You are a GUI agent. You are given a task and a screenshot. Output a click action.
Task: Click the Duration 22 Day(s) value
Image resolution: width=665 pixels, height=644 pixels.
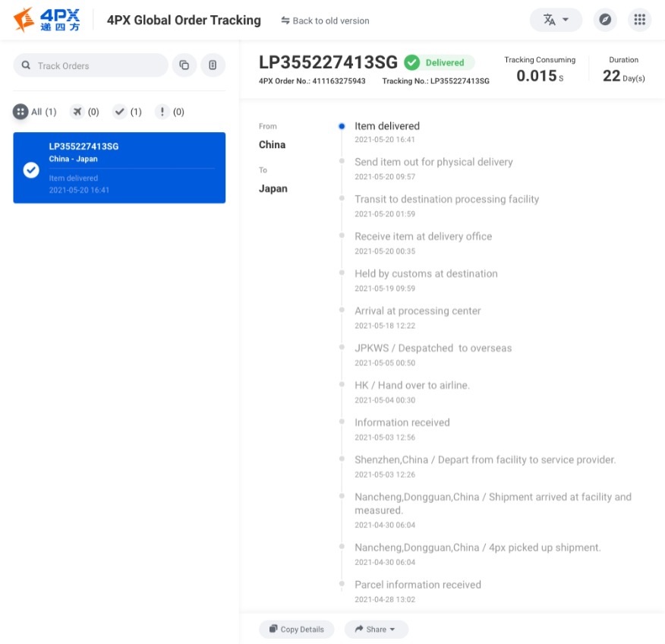pyautogui.click(x=623, y=76)
